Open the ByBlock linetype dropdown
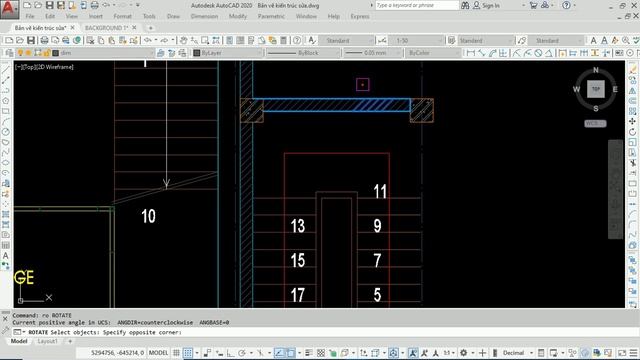Image resolution: width=640 pixels, height=360 pixels. click(x=303, y=53)
